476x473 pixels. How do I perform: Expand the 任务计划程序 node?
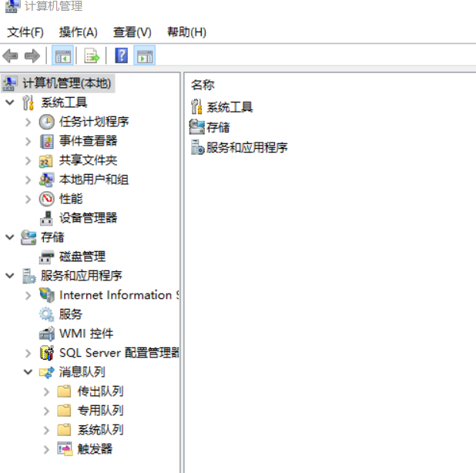28,122
